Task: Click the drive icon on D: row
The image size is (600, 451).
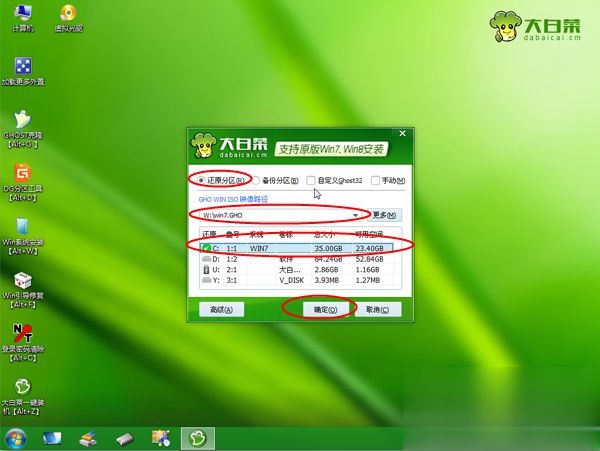Action: 207,259
